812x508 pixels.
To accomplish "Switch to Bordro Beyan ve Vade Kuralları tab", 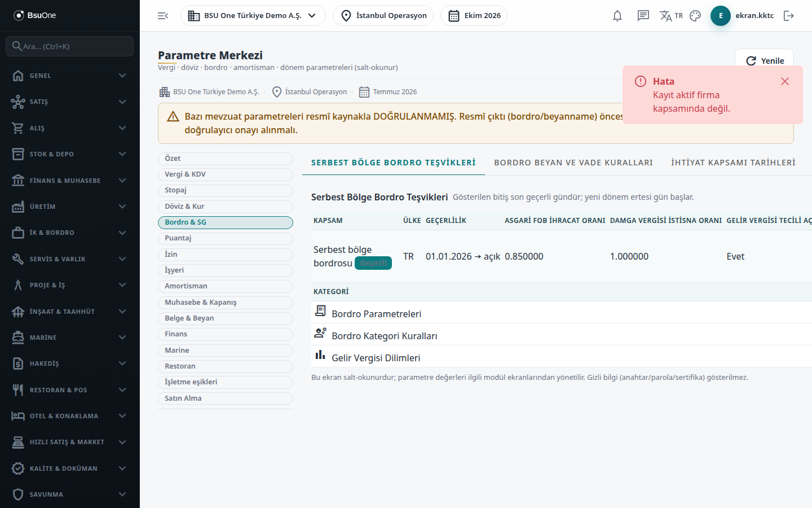I will pos(573,163).
